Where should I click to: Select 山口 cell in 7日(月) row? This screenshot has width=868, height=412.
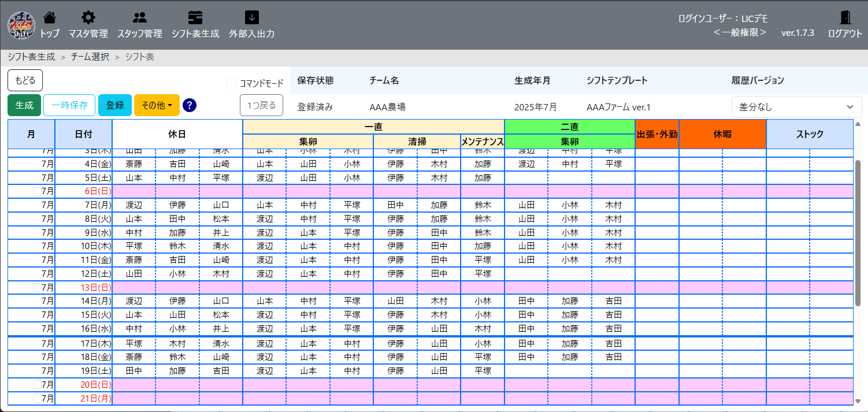pos(221,205)
